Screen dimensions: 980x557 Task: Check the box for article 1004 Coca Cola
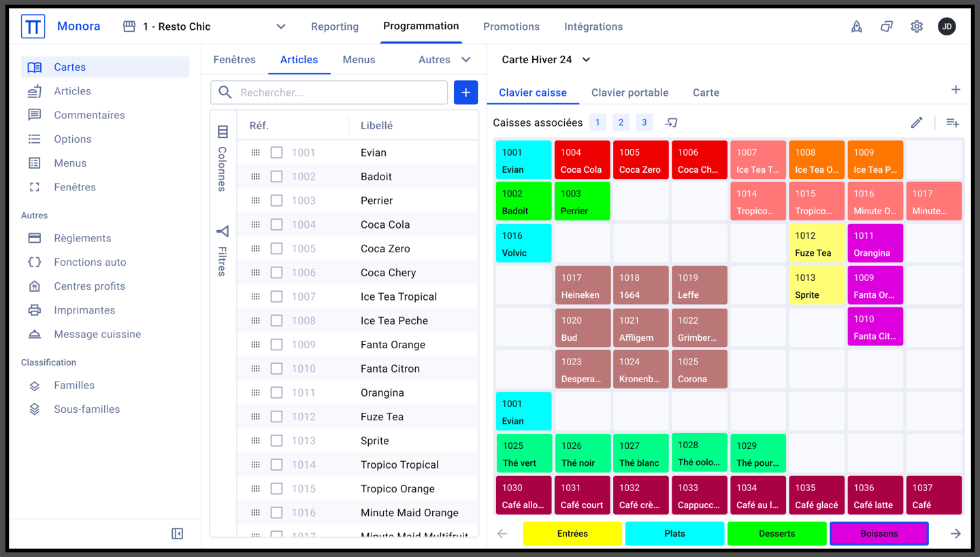point(276,224)
